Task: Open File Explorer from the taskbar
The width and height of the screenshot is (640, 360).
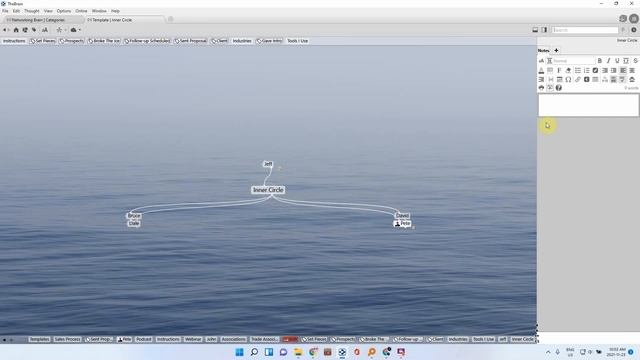Action: pos(298,352)
